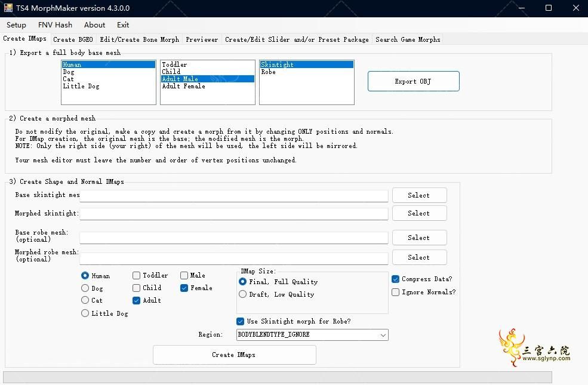Screen dimensions: 588x385
Task: Select Draft, Low Quality DMap size
Action: click(x=242, y=294)
